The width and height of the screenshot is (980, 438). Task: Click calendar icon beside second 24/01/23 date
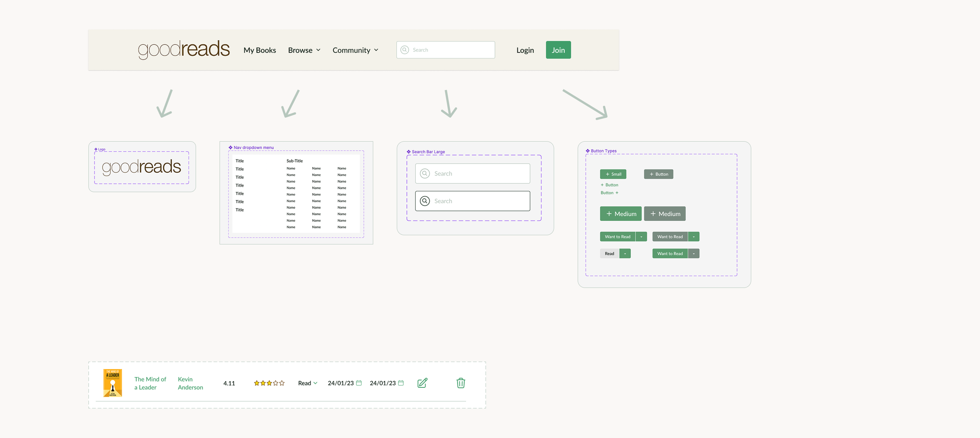[x=401, y=383]
